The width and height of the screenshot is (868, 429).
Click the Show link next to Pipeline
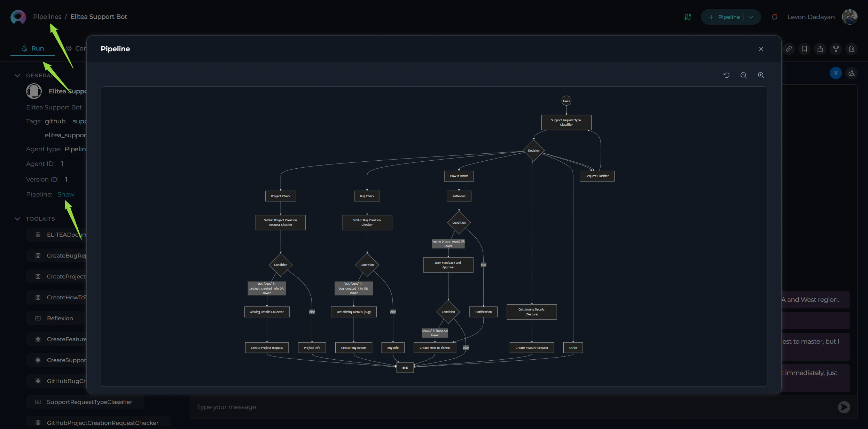coord(66,194)
